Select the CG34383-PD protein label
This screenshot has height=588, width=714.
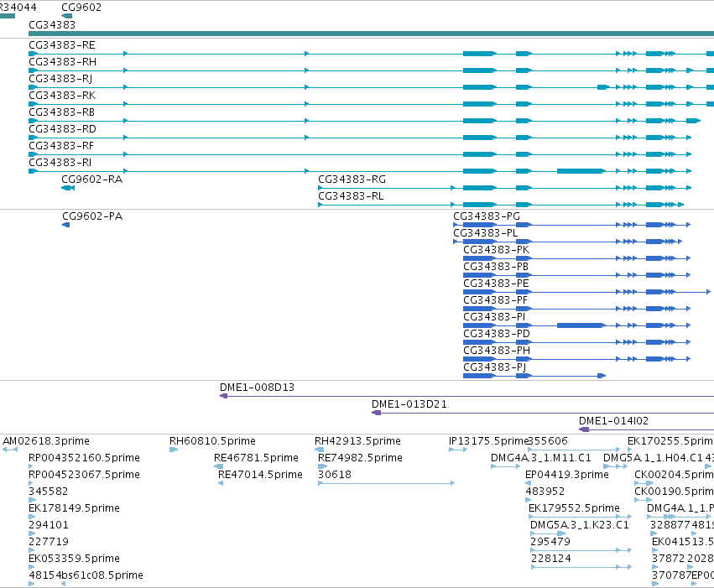tap(497, 334)
